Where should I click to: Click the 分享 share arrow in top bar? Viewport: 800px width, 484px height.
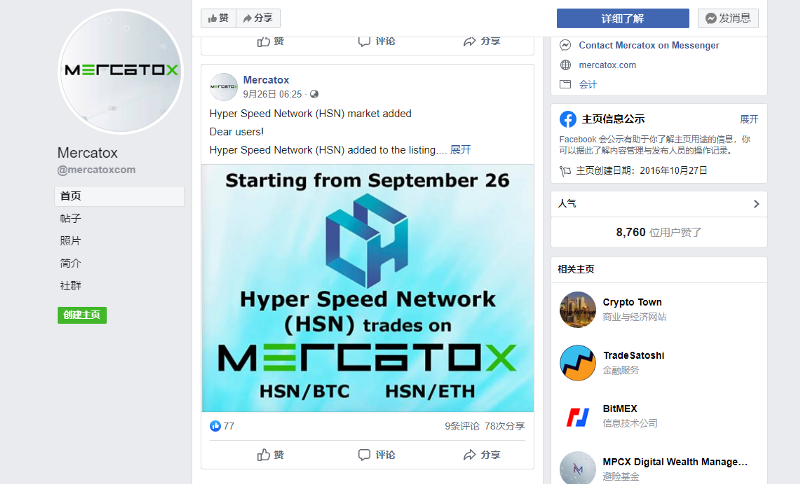pyautogui.click(x=258, y=18)
